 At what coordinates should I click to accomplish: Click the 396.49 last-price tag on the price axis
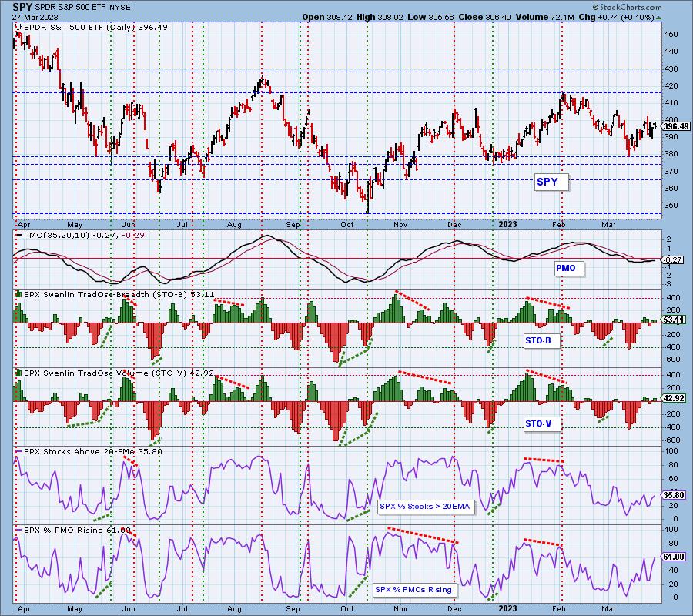675,126
